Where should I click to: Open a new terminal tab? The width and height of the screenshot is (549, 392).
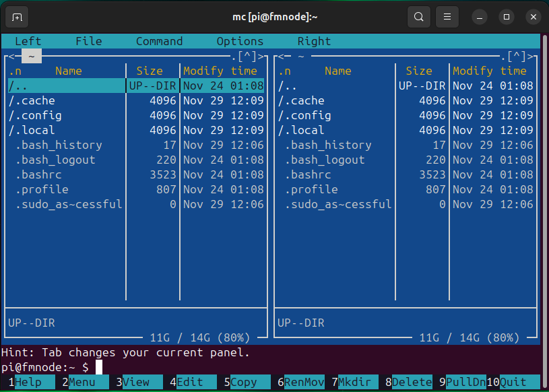tap(16, 17)
